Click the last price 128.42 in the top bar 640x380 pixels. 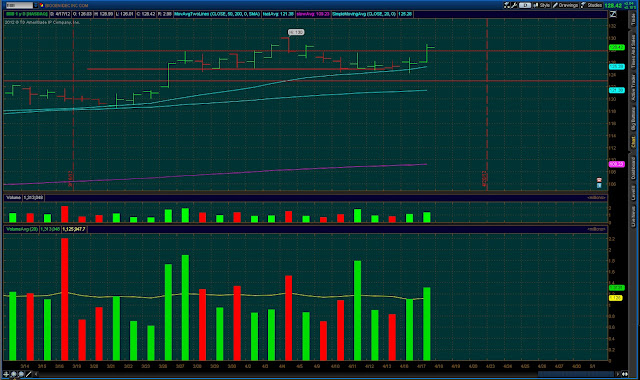(613, 5)
